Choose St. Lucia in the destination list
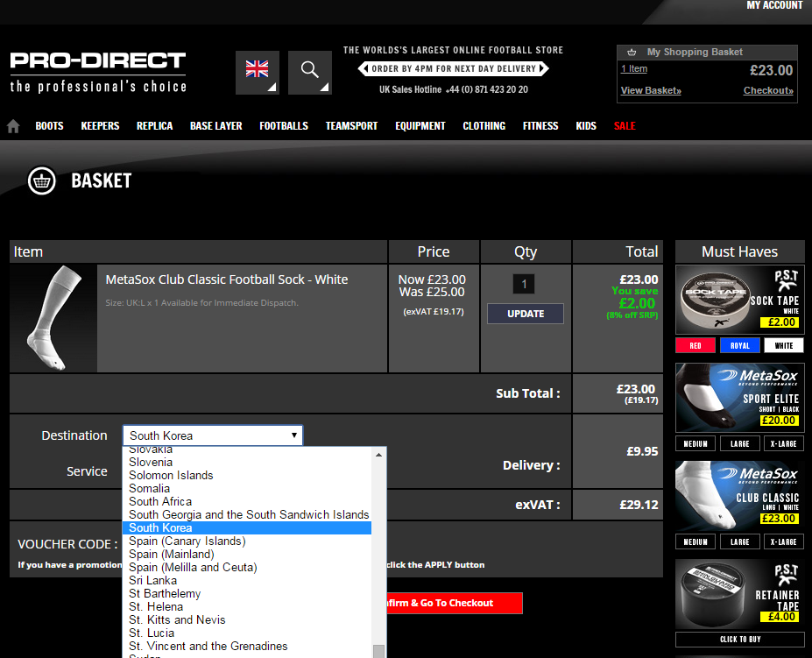The image size is (812, 658). click(246, 633)
